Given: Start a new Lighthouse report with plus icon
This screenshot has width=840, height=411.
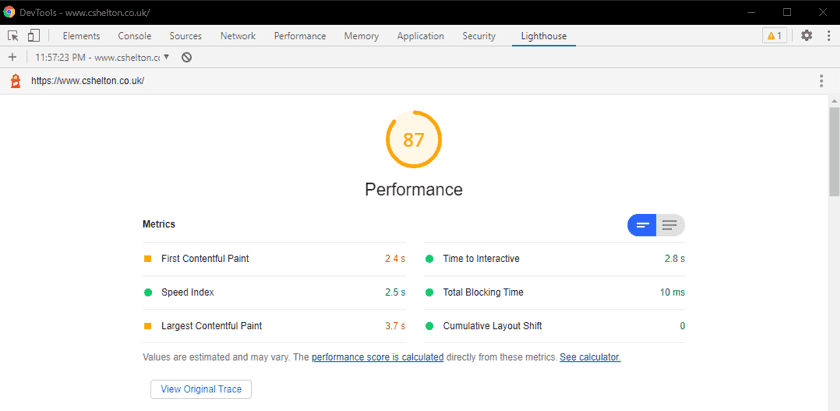Looking at the screenshot, I should click(13, 57).
